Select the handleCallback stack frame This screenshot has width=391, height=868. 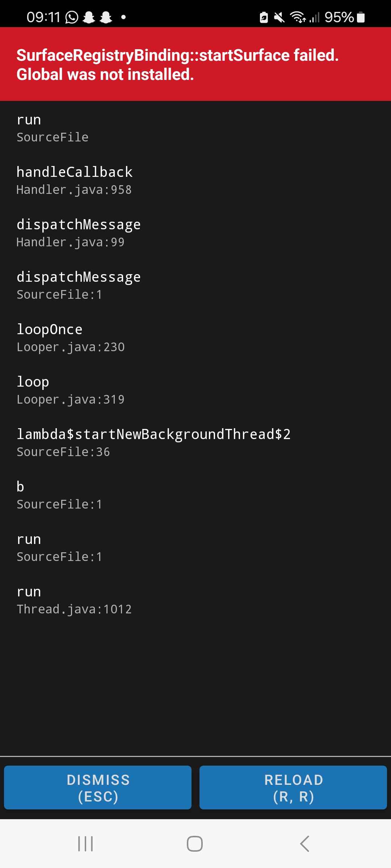195,180
